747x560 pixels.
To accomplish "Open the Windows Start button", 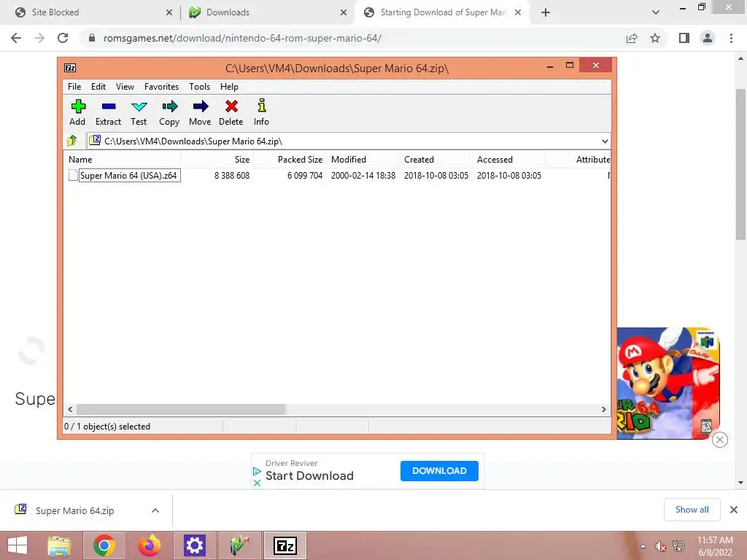I will (x=18, y=545).
